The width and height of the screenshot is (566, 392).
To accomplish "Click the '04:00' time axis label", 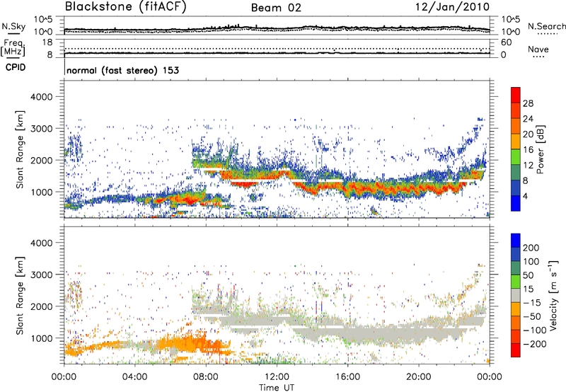I will pos(135,377).
